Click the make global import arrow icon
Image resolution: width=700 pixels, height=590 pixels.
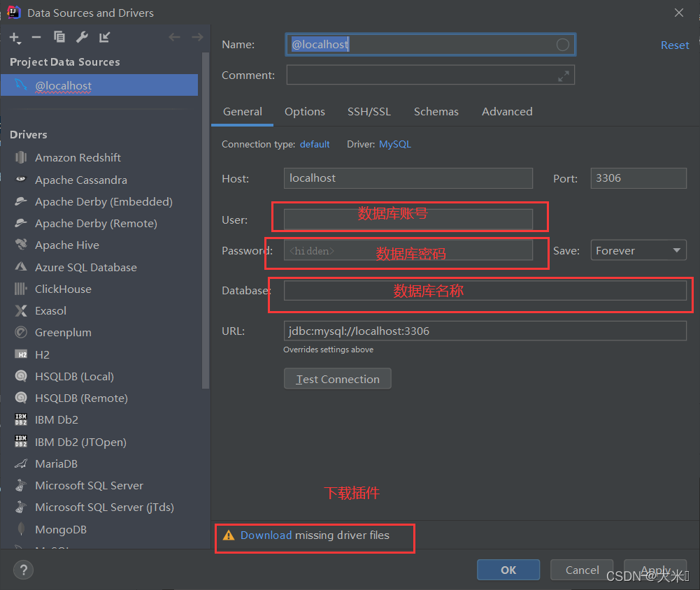point(104,37)
